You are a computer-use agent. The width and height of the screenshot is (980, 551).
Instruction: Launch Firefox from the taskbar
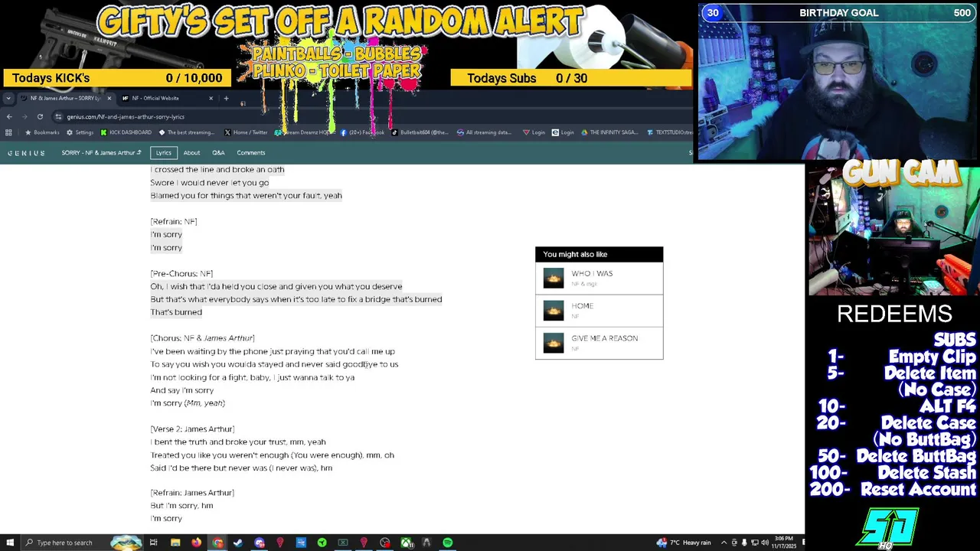pyautogui.click(x=197, y=543)
